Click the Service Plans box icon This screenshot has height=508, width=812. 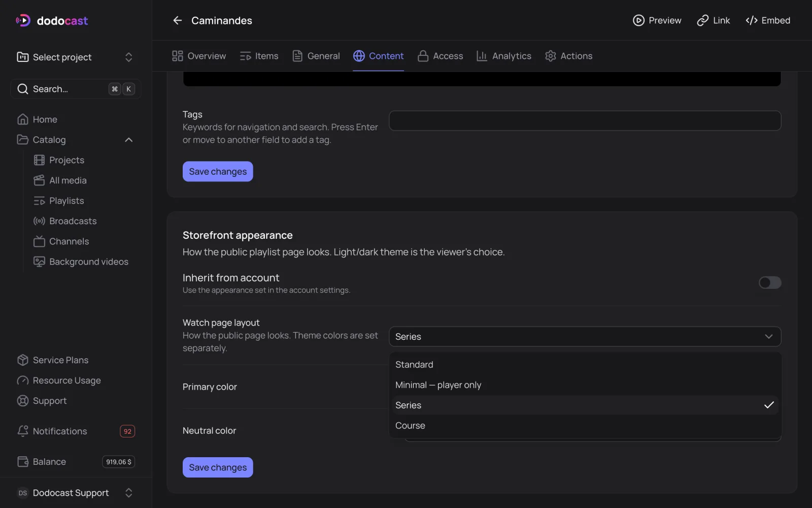(x=23, y=360)
